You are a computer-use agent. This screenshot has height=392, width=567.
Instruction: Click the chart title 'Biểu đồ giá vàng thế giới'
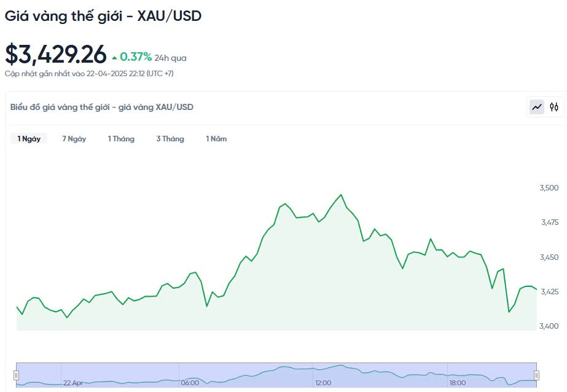point(102,107)
